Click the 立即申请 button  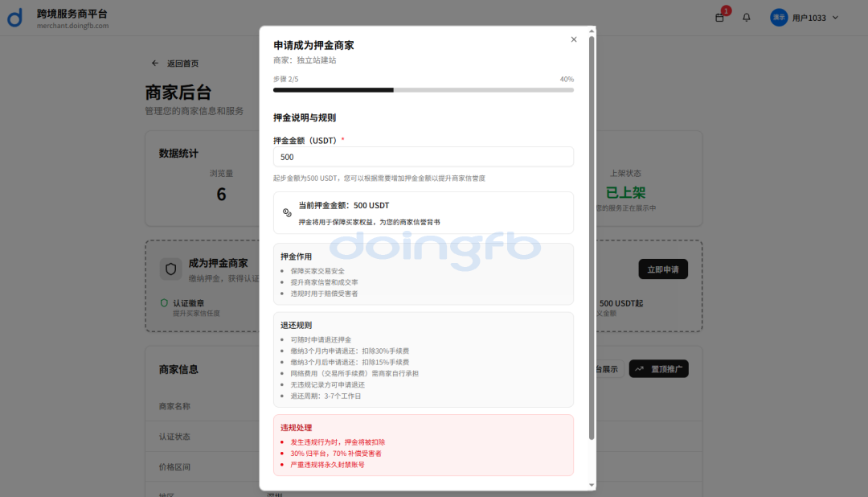click(x=662, y=269)
